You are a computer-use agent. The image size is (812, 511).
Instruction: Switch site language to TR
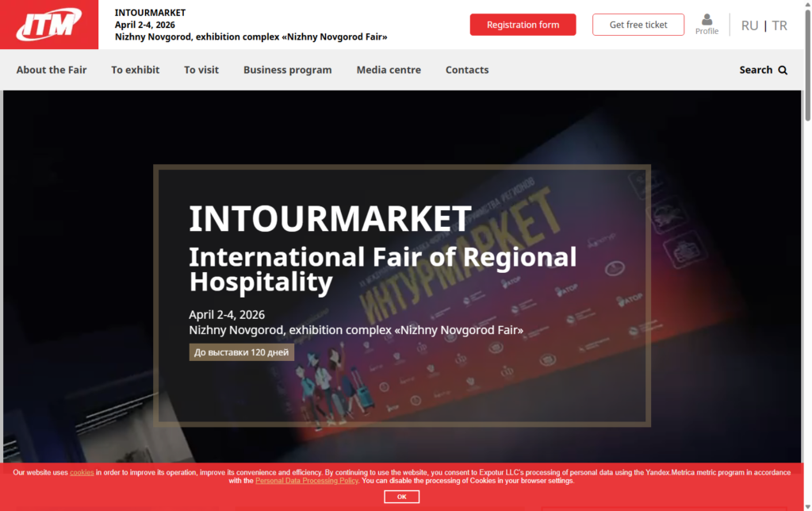coord(779,25)
